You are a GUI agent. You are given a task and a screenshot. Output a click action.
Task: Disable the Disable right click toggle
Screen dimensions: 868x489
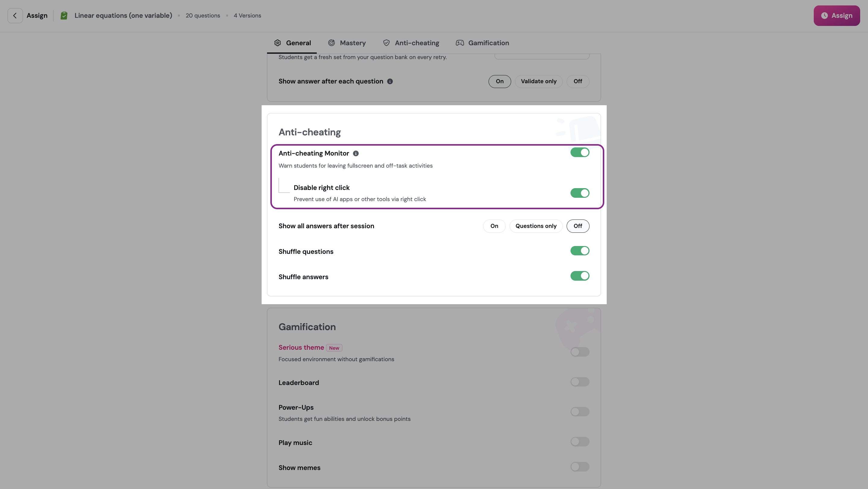[580, 193]
